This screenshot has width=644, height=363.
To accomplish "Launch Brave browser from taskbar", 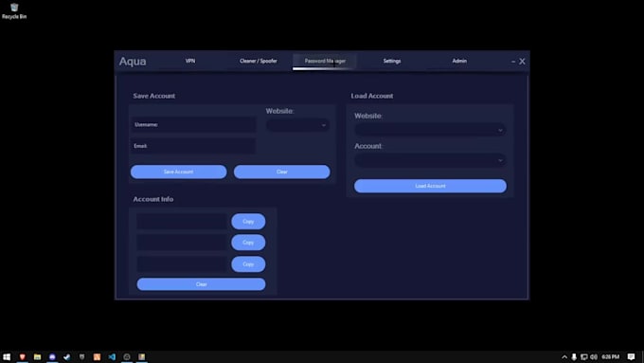I will coord(22,356).
